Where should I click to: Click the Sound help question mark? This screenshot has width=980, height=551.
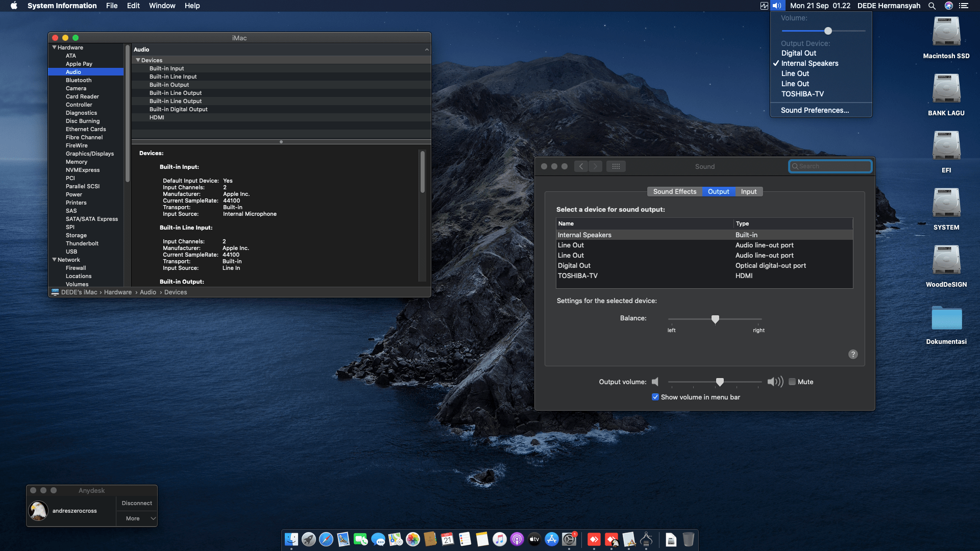click(x=853, y=355)
